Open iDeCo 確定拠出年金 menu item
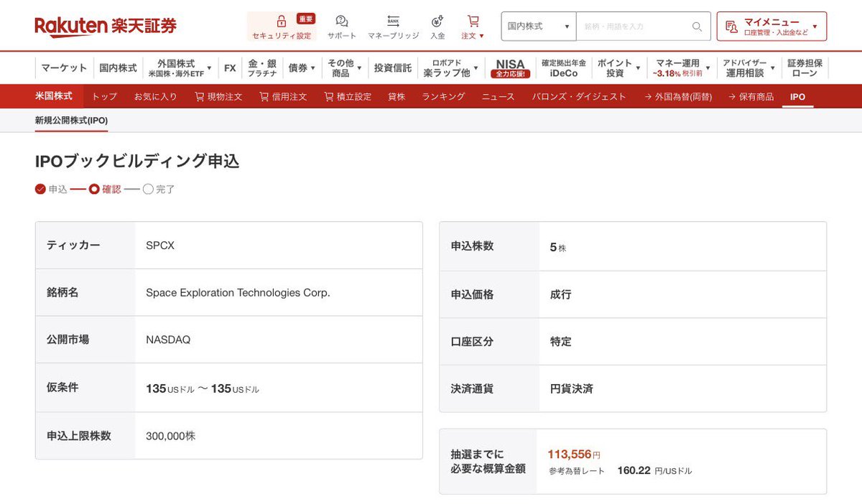The height and width of the screenshot is (504, 862). point(564,68)
